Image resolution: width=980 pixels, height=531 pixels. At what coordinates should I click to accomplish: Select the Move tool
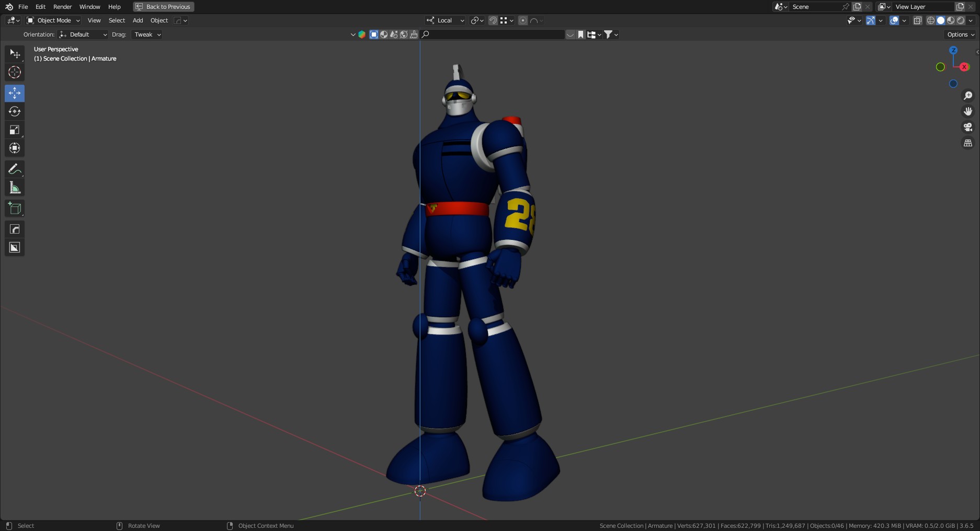pos(15,93)
